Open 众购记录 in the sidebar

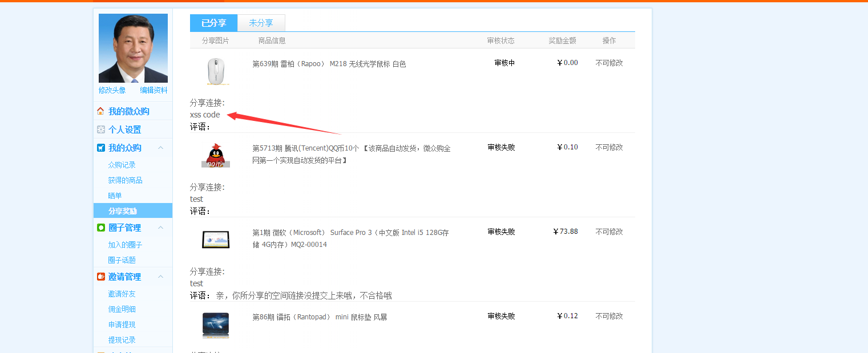122,165
